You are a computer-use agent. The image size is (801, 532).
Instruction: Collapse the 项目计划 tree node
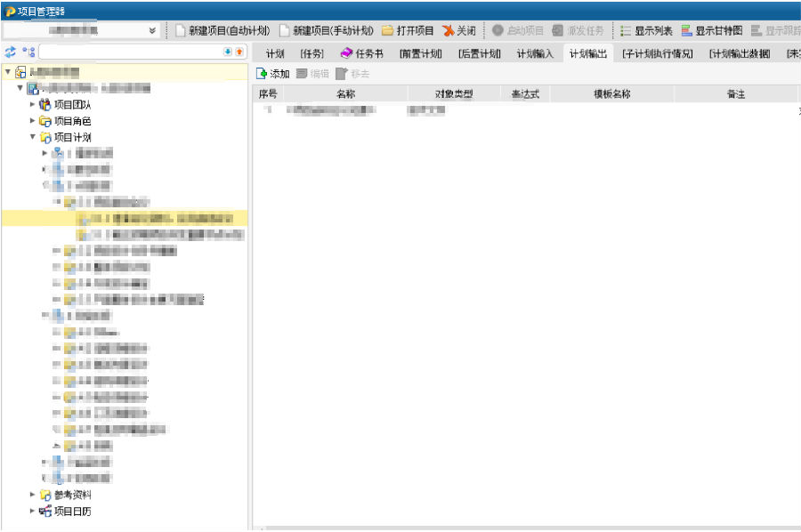[33, 137]
